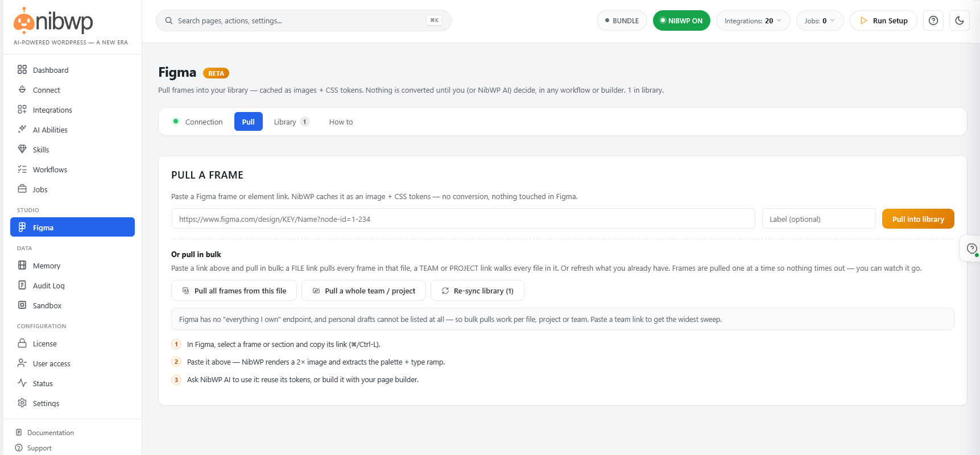Focus the Label (optional) field
Screen dimensions: 980x455
point(818,219)
